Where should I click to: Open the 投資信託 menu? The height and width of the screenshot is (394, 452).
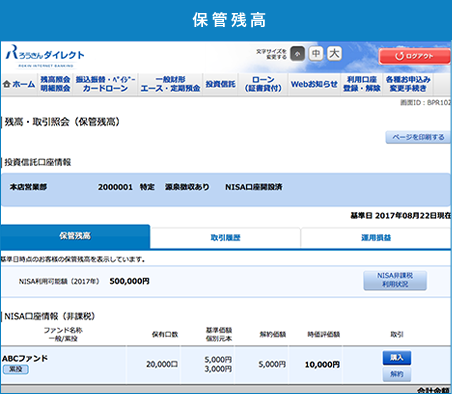tap(220, 84)
